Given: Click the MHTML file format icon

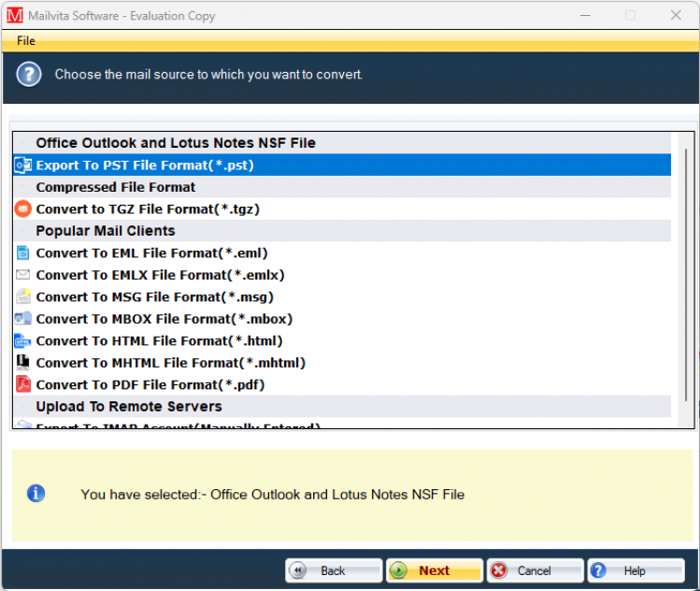Looking at the screenshot, I should (x=22, y=362).
